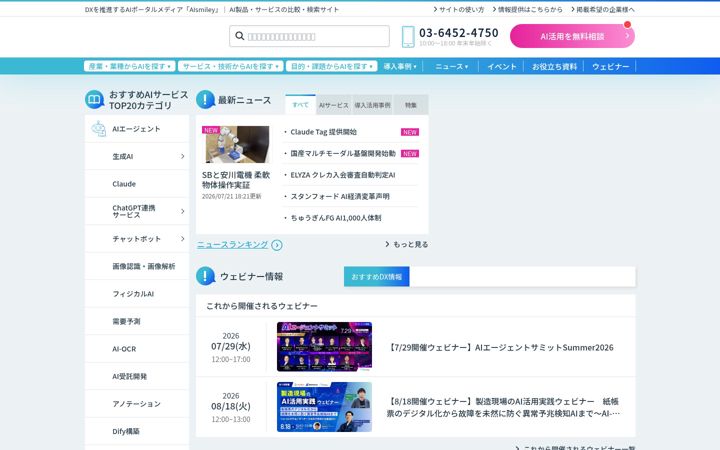Screen dimensions: 720x450
Task: Expand the ChatGPT連携サービス chevron
Action: (182, 211)
